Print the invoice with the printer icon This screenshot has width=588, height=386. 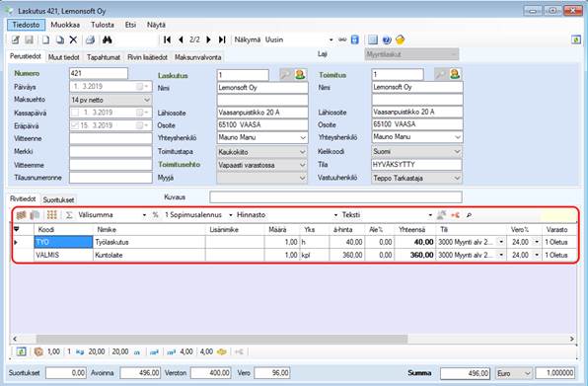point(90,39)
